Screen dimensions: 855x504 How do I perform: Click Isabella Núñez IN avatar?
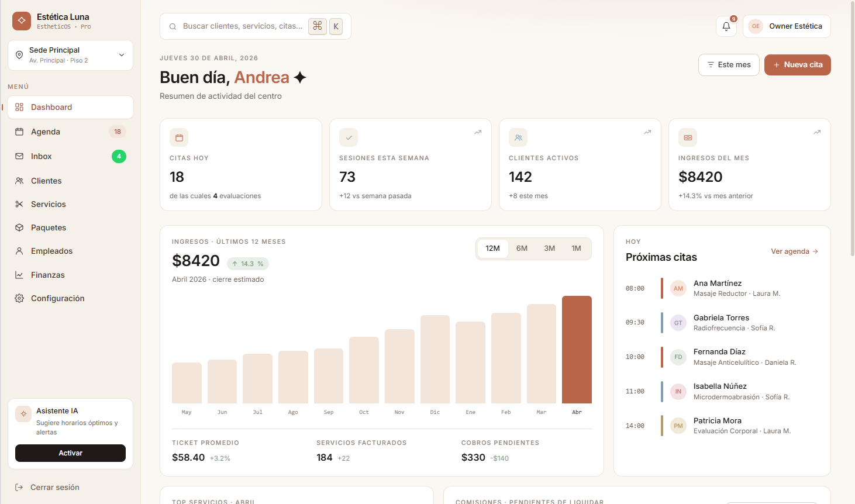[x=678, y=391]
